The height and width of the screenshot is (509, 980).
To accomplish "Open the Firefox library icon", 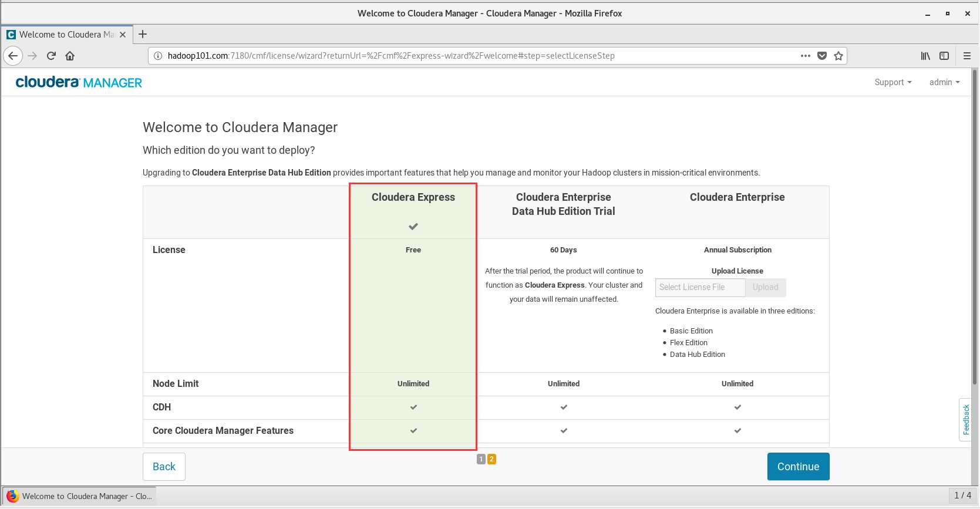I will (925, 56).
